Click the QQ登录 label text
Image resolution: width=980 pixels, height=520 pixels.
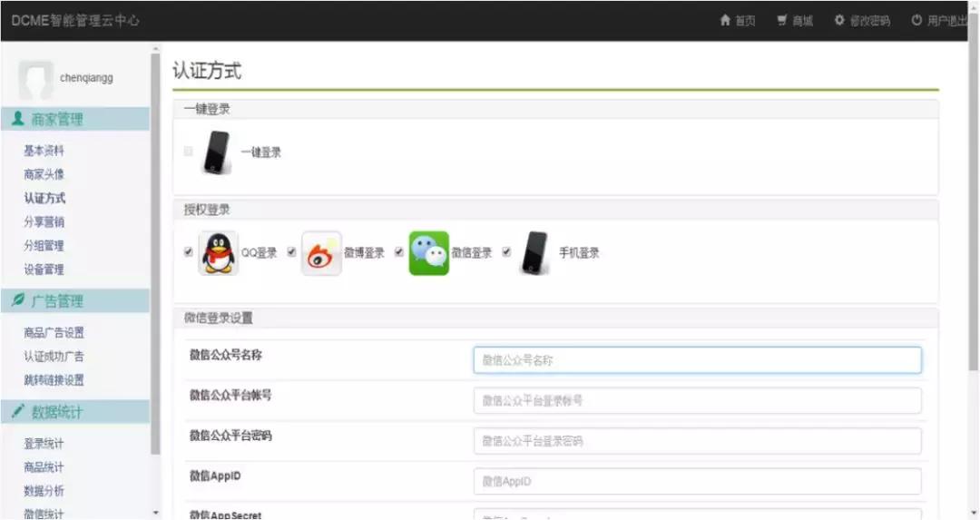click(x=259, y=252)
